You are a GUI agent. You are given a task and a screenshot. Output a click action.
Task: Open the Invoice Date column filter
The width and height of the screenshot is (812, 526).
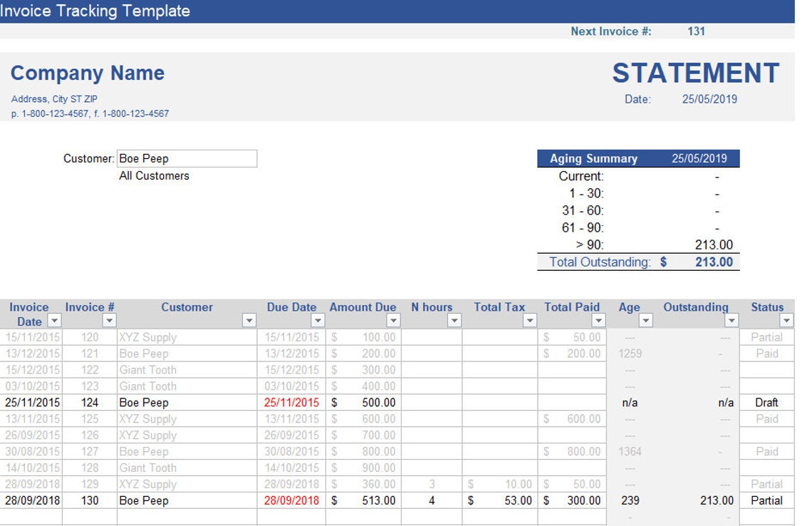(x=53, y=321)
